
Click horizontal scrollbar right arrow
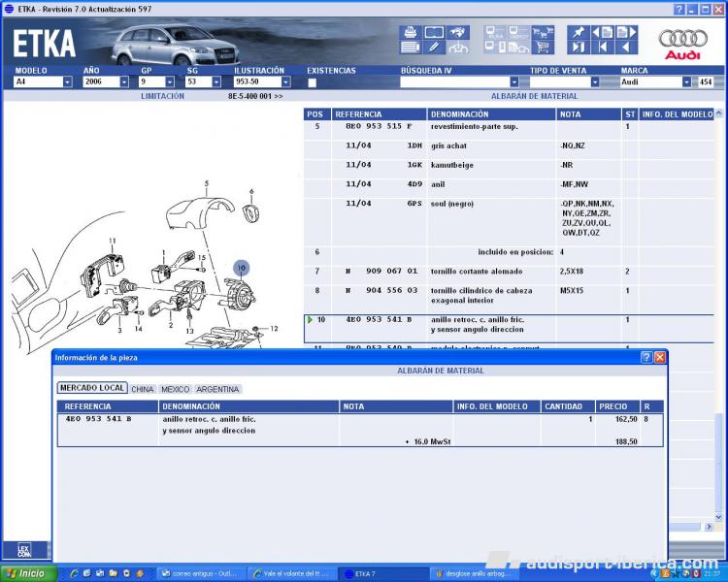[x=709, y=527]
